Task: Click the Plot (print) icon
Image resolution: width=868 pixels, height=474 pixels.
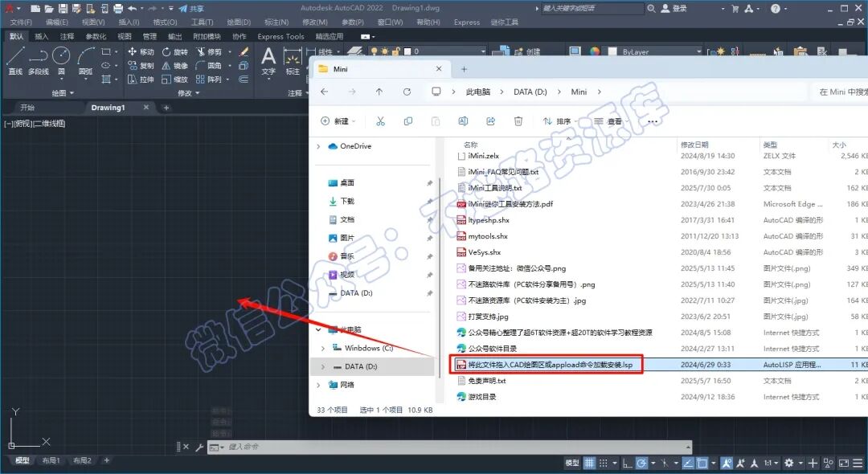Action: (x=118, y=8)
